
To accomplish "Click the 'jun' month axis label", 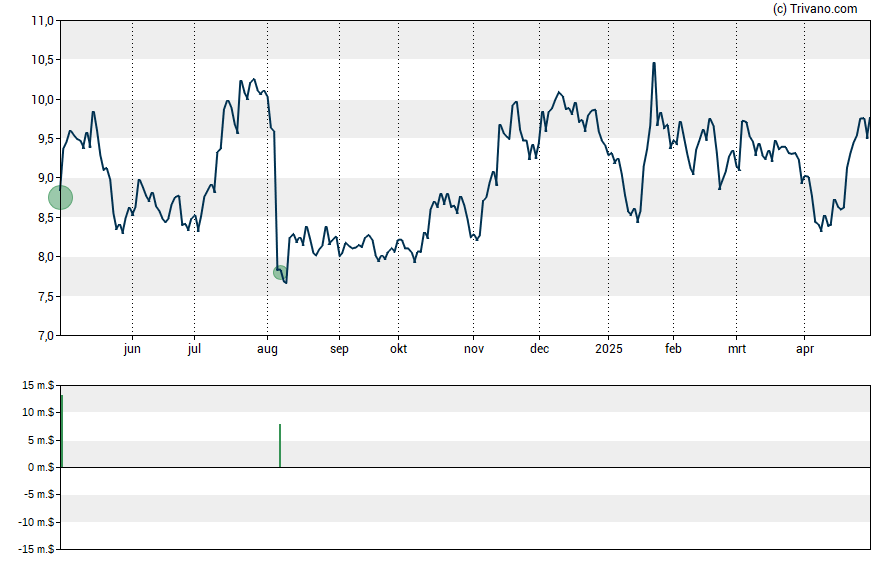I will pos(132,349).
